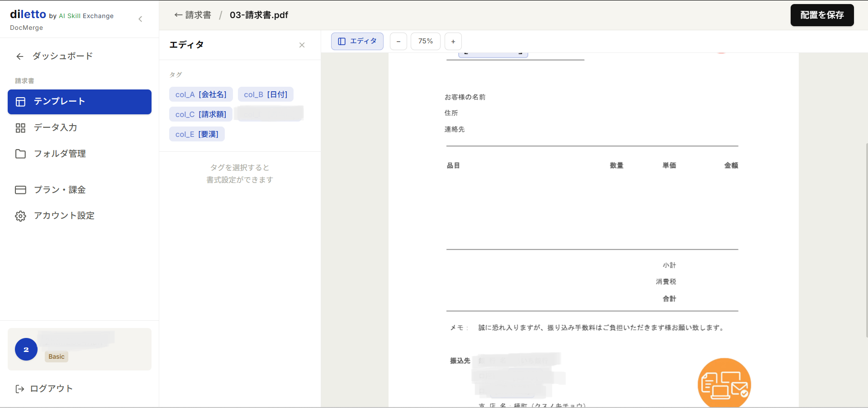Zoom out with the minus button

398,42
